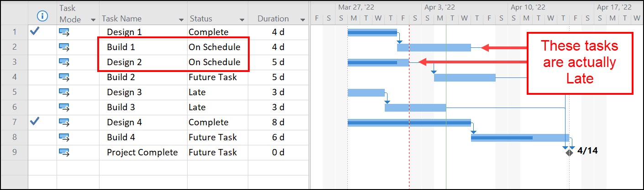Click the Design 3 Gantt bar
Viewport: 644px width, 190px height.
coord(366,92)
